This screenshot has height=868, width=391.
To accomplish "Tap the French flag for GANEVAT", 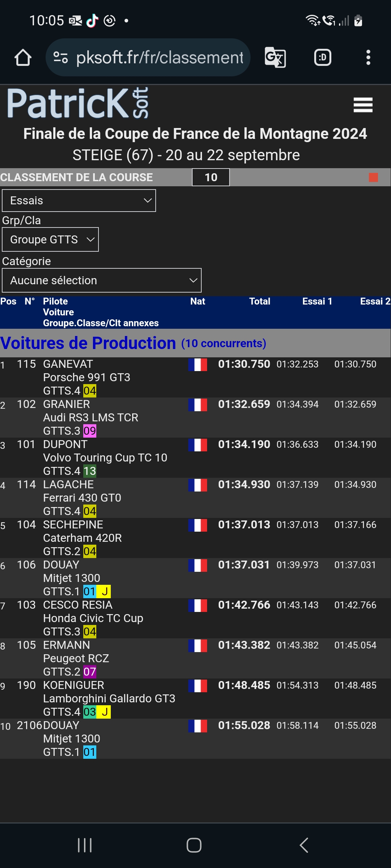I will pyautogui.click(x=198, y=365).
